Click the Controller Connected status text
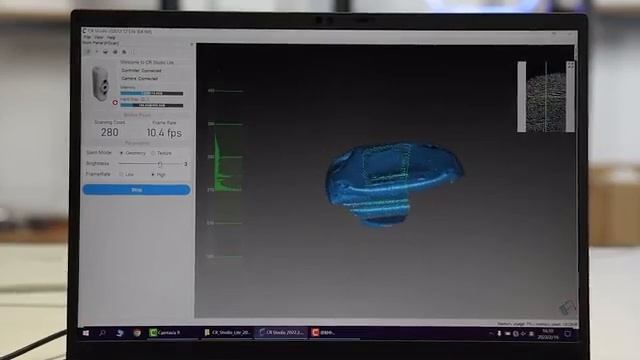This screenshot has height=360, width=640. point(141,70)
